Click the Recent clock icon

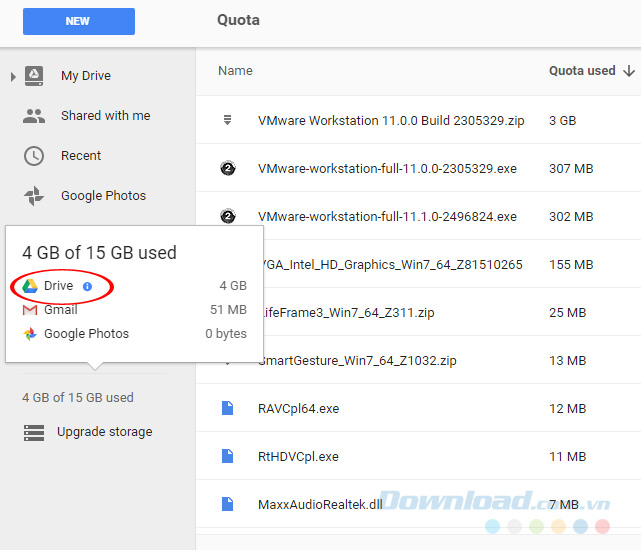(x=34, y=156)
